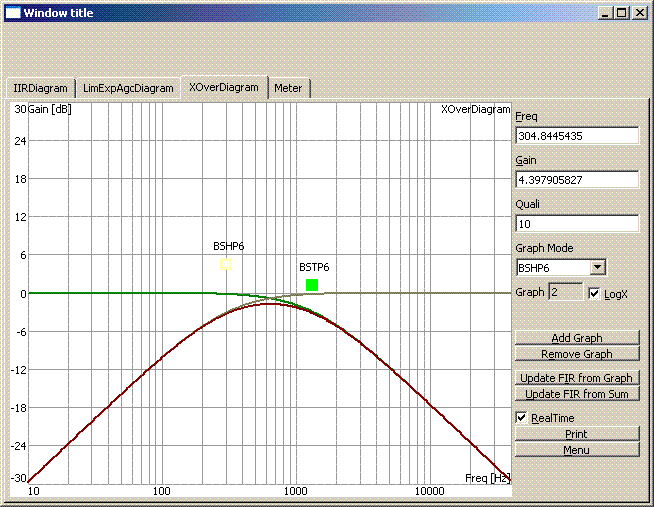Open the Menu button

coord(576,450)
